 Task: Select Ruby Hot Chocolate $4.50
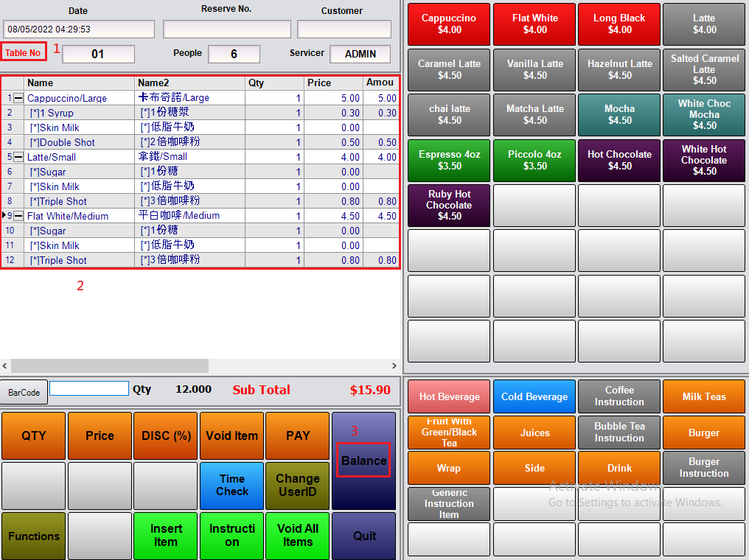coord(449,206)
